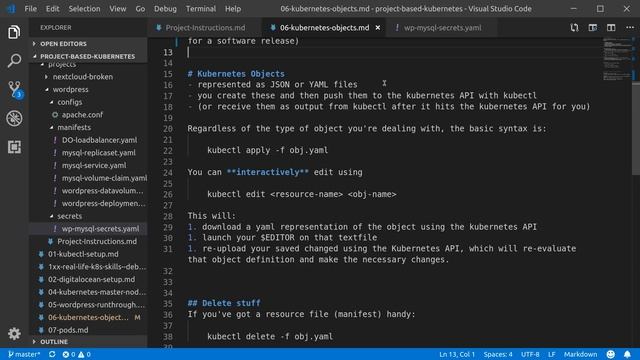The width and height of the screenshot is (640, 360).
Task: Open the File menu
Action: [x=31, y=9]
